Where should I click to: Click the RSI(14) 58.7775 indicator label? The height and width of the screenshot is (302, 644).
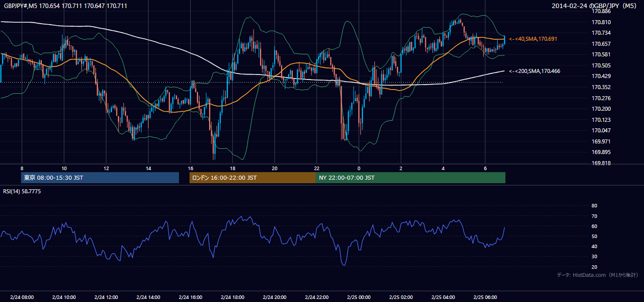[x=22, y=192]
